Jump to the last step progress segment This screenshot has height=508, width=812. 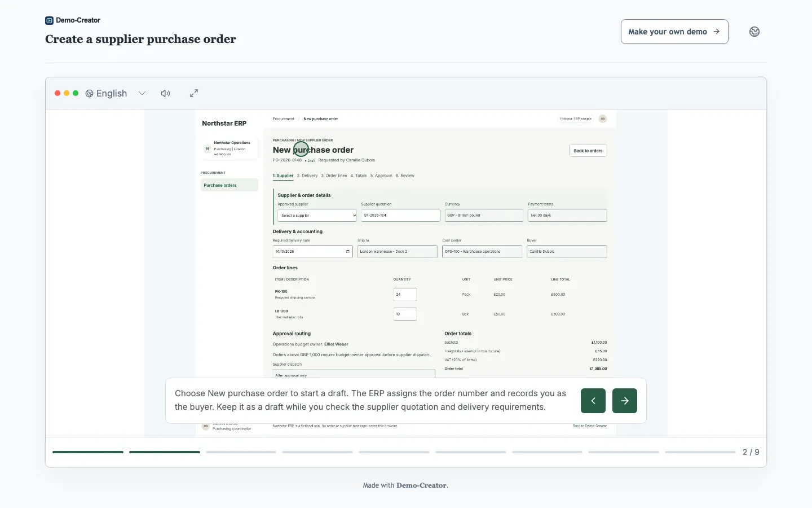click(700, 452)
